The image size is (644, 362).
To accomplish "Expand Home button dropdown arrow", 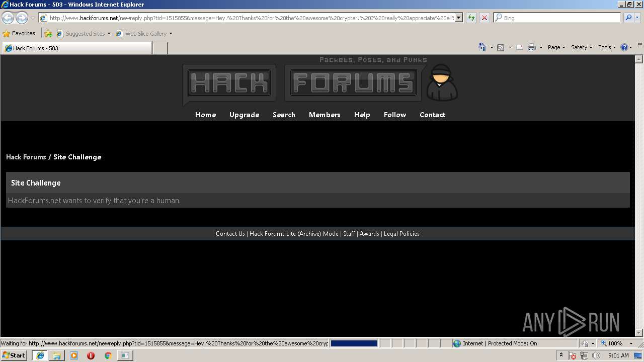I will [x=492, y=48].
